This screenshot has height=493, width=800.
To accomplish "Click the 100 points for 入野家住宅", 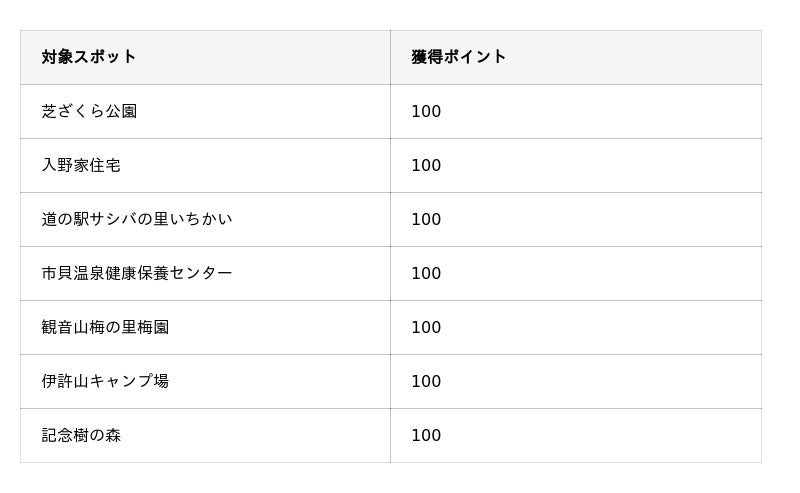I will coord(426,165).
